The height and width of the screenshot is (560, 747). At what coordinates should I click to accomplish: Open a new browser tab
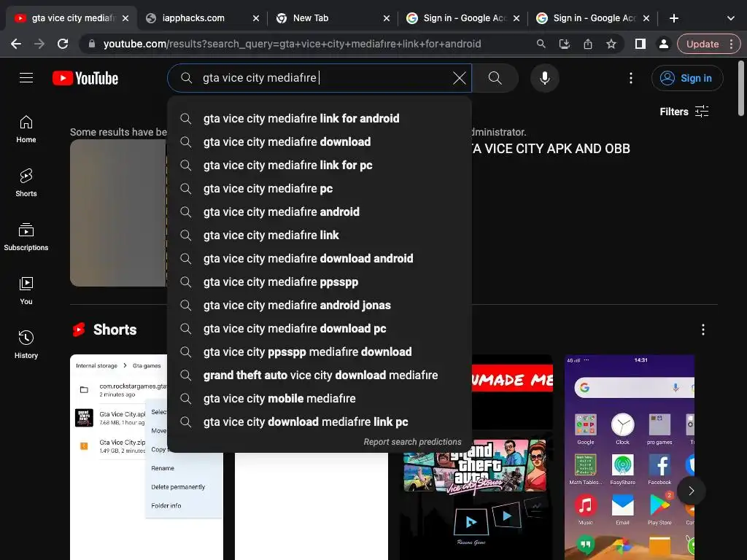[x=673, y=18]
